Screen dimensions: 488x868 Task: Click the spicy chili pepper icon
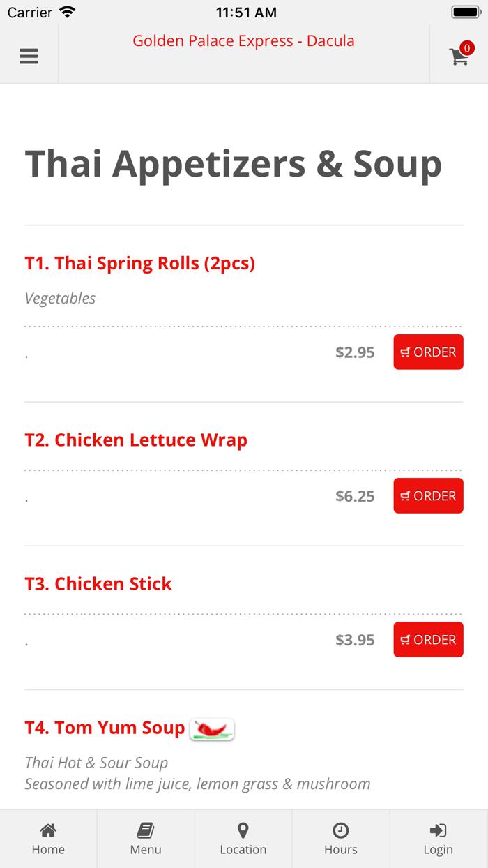212,729
